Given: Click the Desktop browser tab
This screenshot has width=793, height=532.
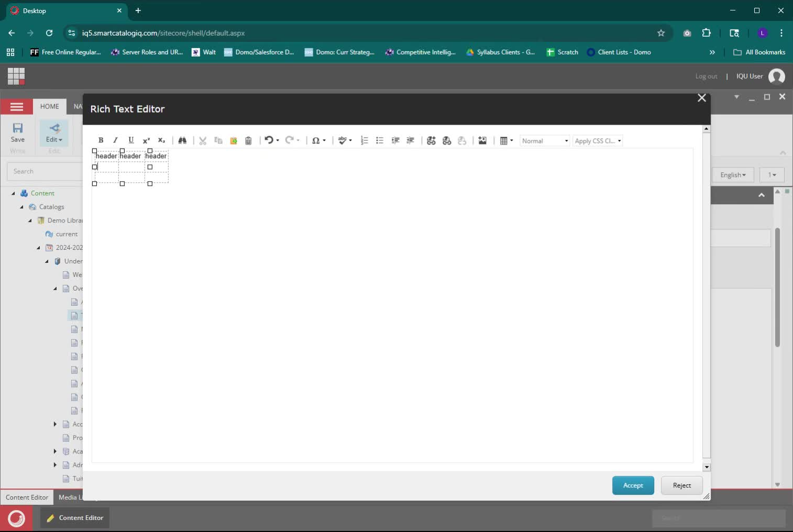Looking at the screenshot, I should point(66,10).
